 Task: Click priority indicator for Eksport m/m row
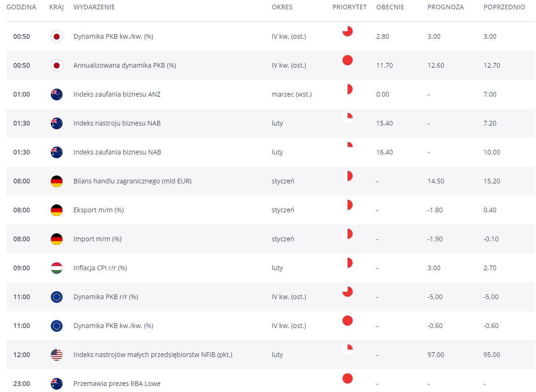(348, 205)
